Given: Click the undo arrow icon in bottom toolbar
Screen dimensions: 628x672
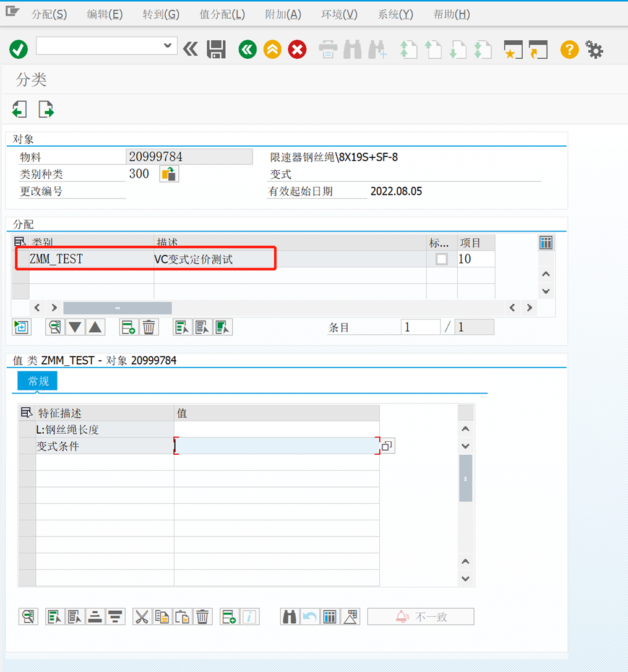Looking at the screenshot, I should coord(309,617).
